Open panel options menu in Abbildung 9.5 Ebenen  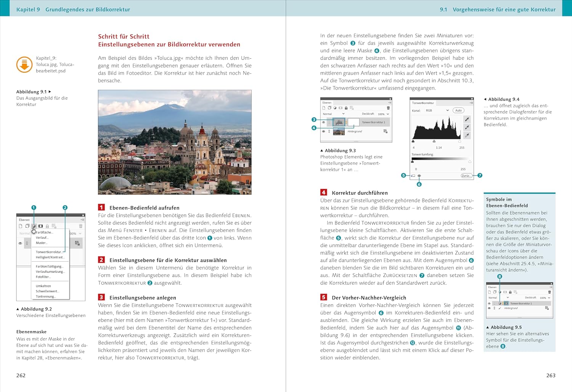click(x=551, y=287)
